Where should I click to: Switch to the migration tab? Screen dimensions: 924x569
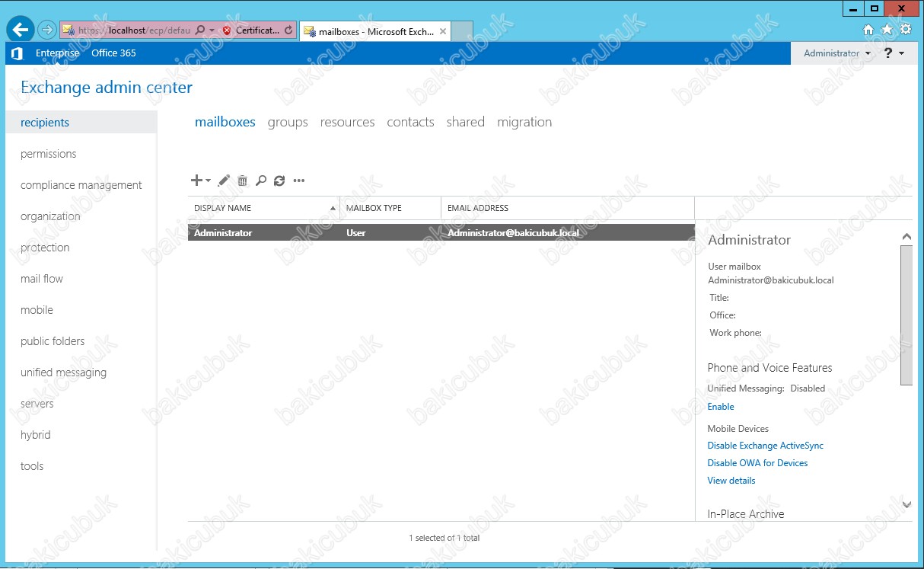[524, 122]
